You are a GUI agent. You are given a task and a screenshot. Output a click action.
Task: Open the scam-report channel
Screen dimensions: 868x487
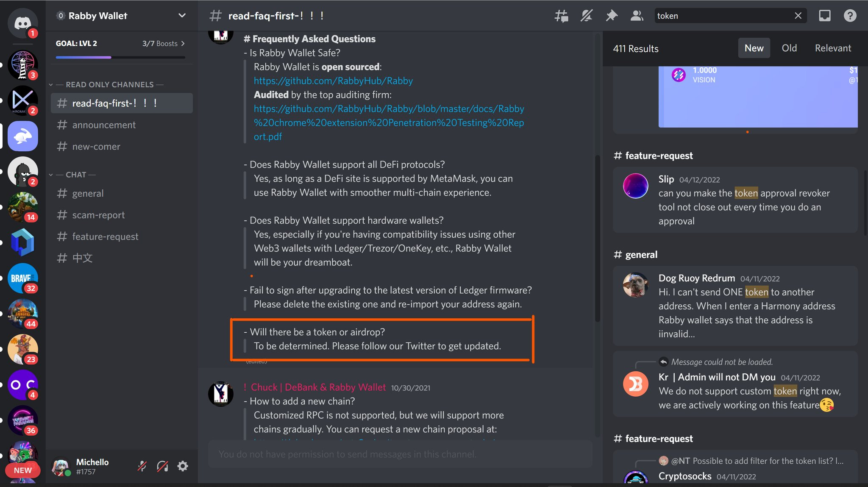pyautogui.click(x=122, y=215)
